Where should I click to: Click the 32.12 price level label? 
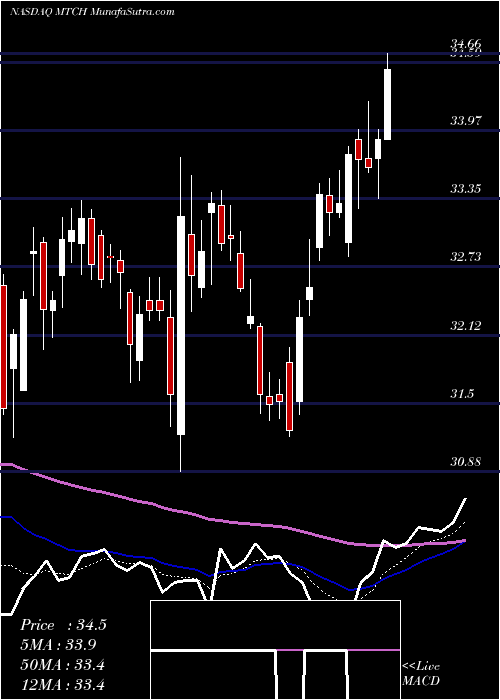(466, 325)
